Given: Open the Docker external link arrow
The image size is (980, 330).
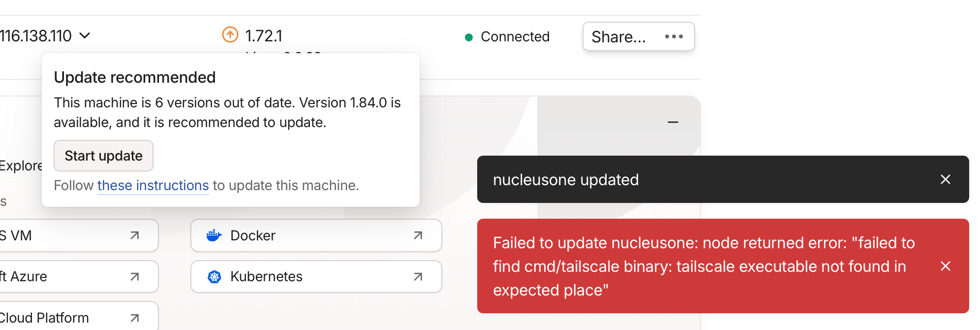Looking at the screenshot, I should (418, 235).
